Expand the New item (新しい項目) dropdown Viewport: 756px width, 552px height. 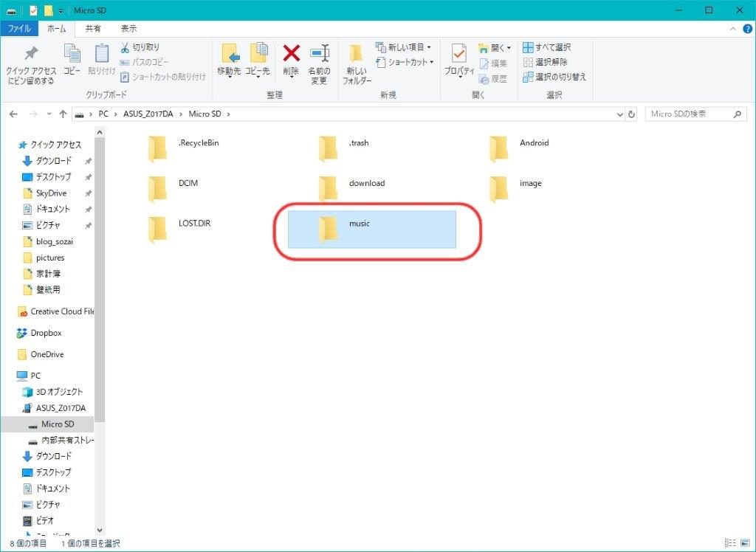[x=405, y=47]
